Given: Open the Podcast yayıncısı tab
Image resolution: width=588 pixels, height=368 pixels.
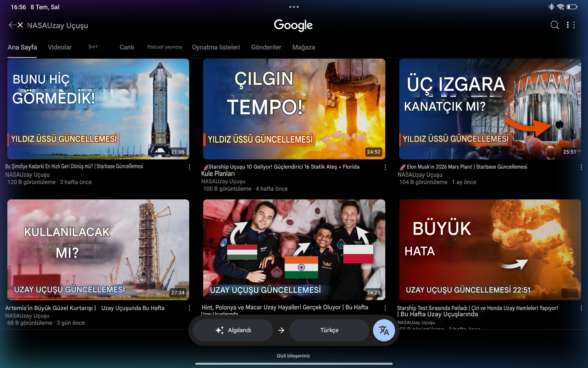Looking at the screenshot, I should point(164,47).
